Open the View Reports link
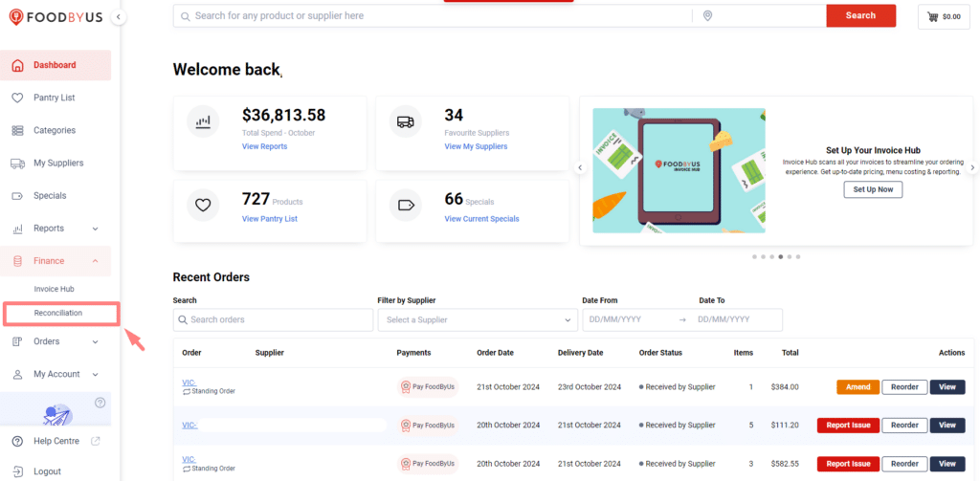The height and width of the screenshot is (481, 980). click(x=264, y=146)
